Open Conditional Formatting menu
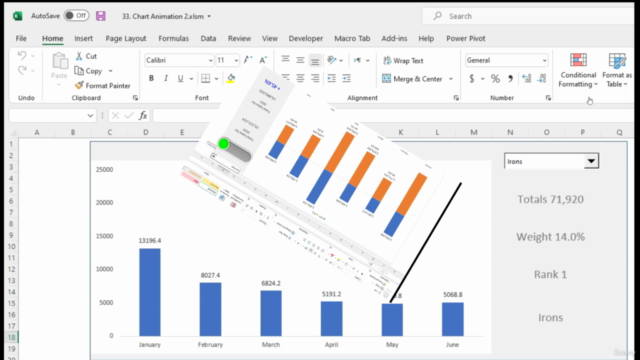Screen dimensions: 640x360 click(578, 70)
